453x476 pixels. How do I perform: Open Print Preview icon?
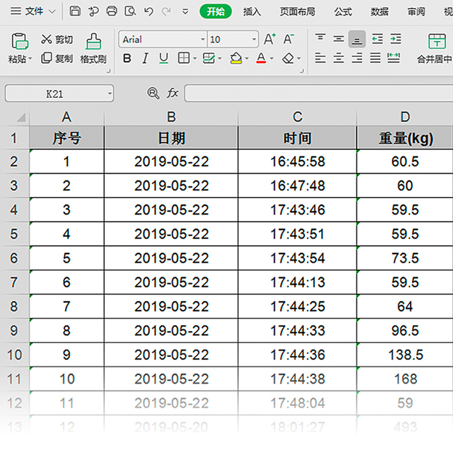130,11
